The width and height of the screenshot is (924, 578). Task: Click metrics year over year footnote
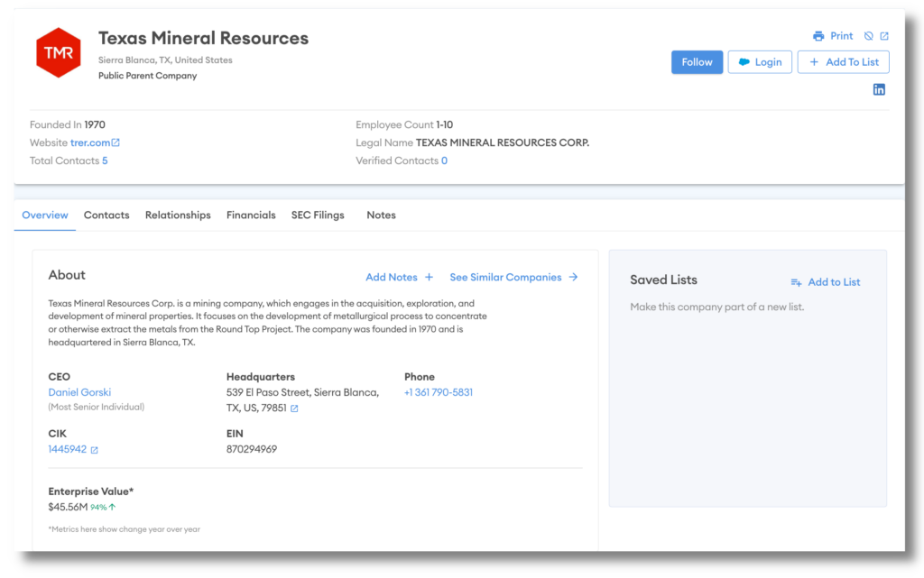pos(125,529)
